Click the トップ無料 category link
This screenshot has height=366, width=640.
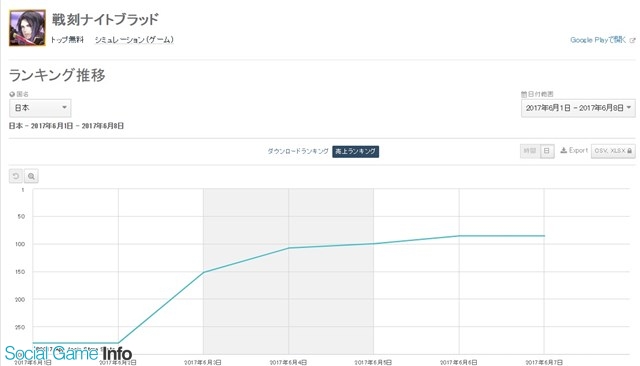click(67, 40)
